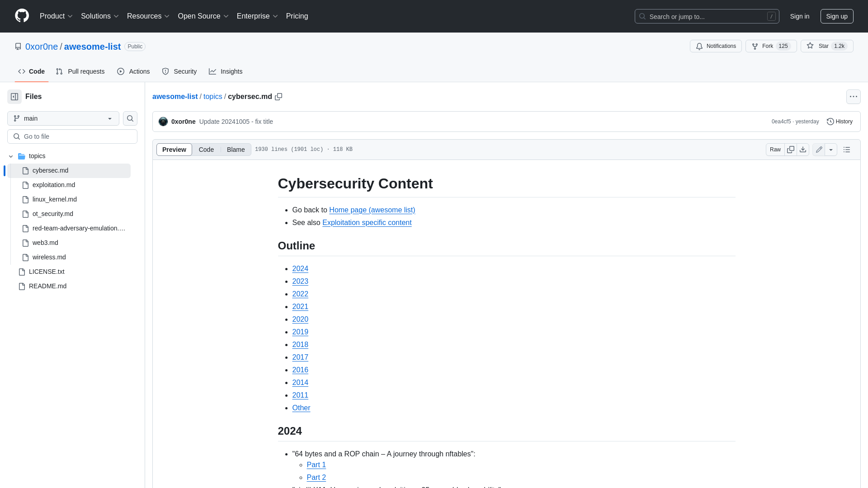Viewport: 868px width, 488px height.
Task: Switch to the Code repository tab
Action: coord(32,71)
